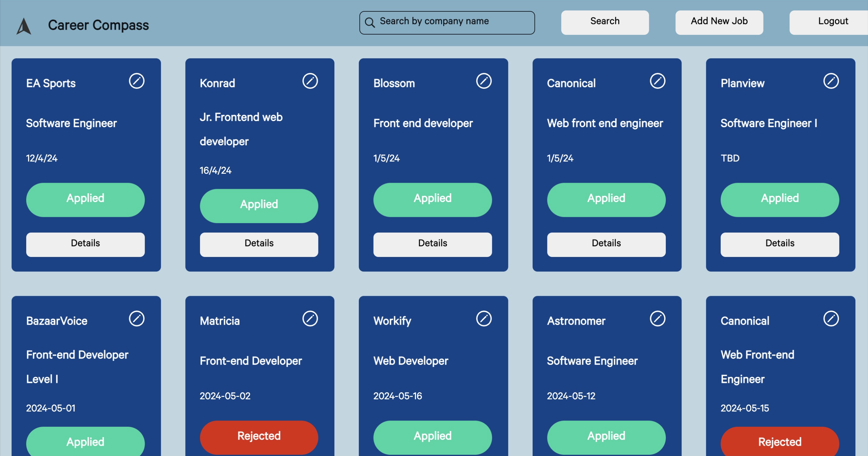Click the Career Compass title text
This screenshot has width=868, height=456.
[98, 25]
